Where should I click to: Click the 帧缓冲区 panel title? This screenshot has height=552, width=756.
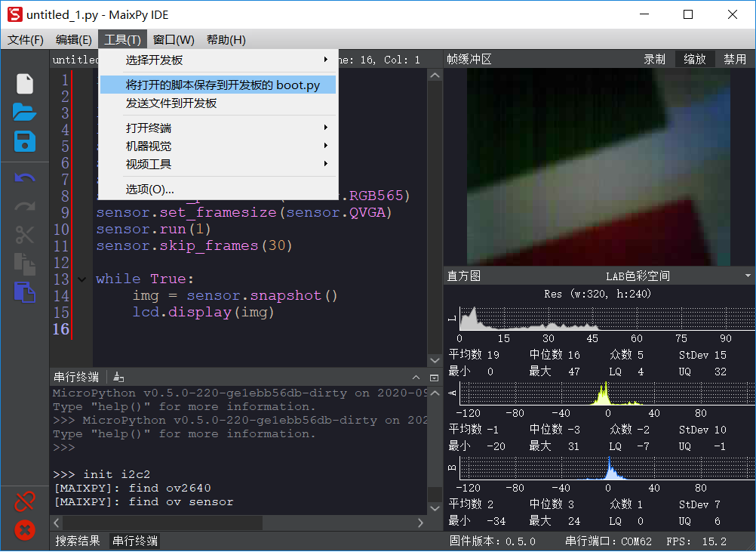pyautogui.click(x=469, y=60)
